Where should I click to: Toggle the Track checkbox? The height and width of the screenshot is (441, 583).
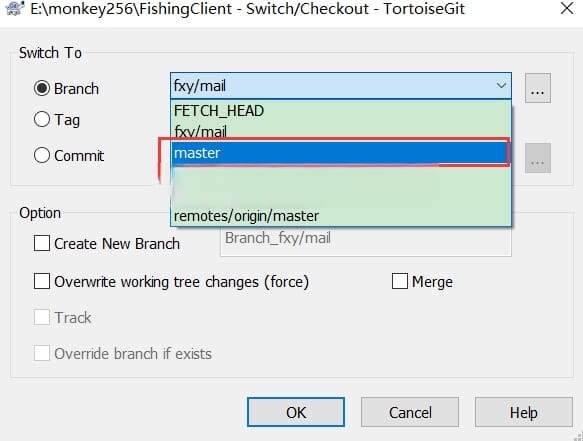point(42,318)
